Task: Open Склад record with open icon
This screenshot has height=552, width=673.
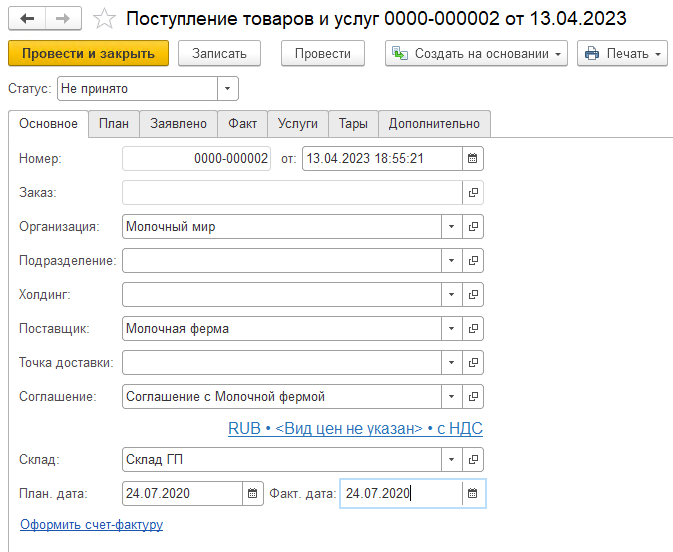Action: point(474,459)
